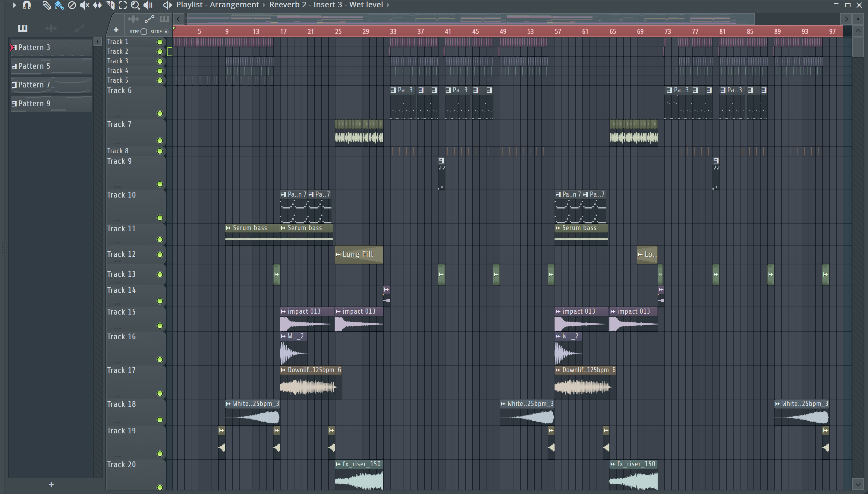Open first Downlif..125bpm_6 clip menu icon
This screenshot has width=868, height=494.
(283, 370)
